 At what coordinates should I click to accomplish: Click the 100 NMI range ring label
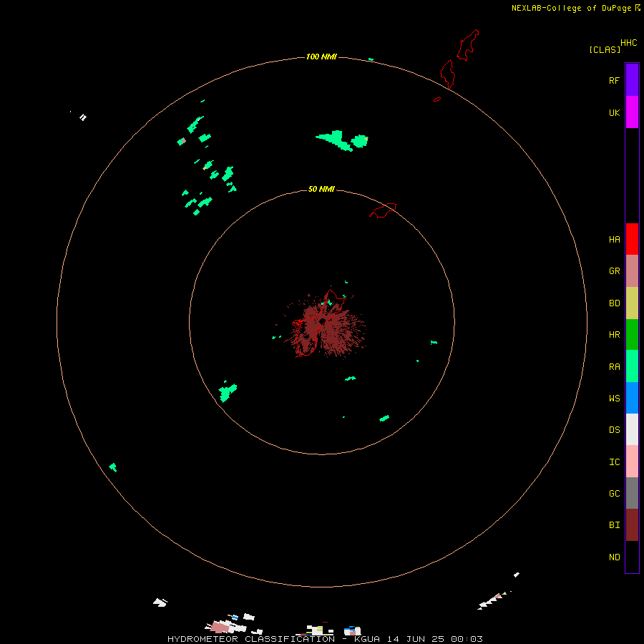(x=321, y=57)
